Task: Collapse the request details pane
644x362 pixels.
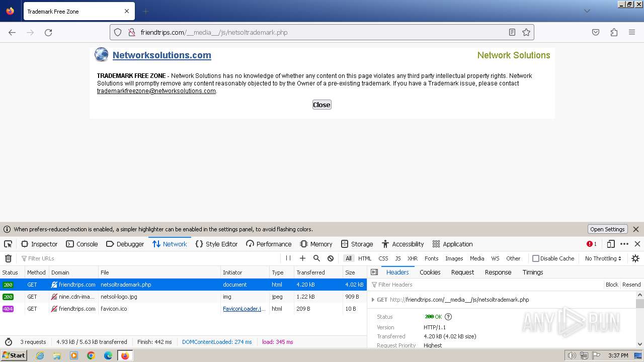Action: (x=374, y=272)
